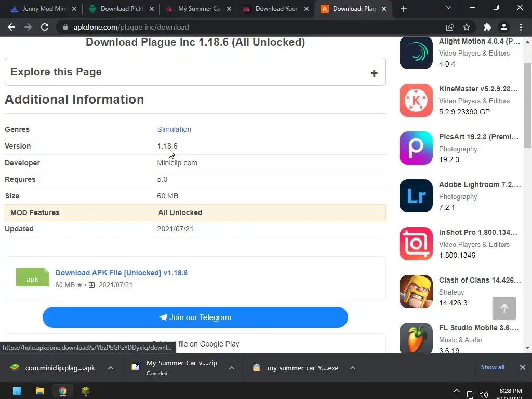Click the page vertical scrollbar thumb
532x399 pixels.
click(528, 105)
